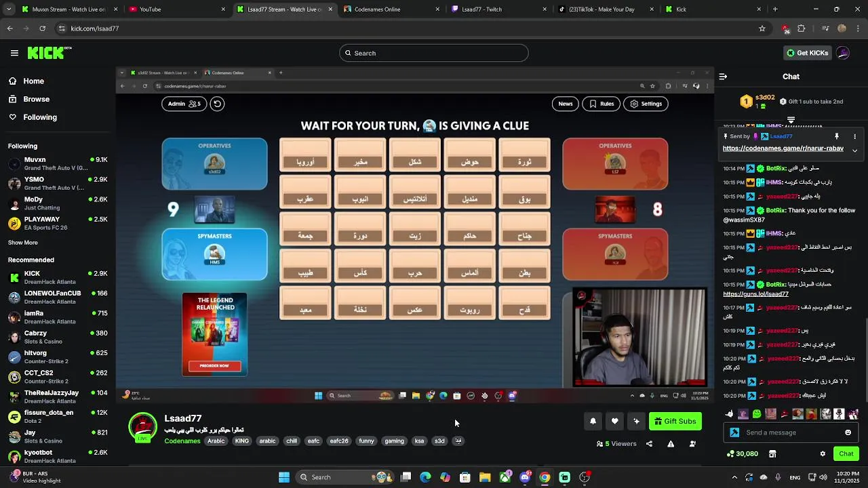Click the sparkle subscribe icon
868x488 pixels.
(636, 422)
